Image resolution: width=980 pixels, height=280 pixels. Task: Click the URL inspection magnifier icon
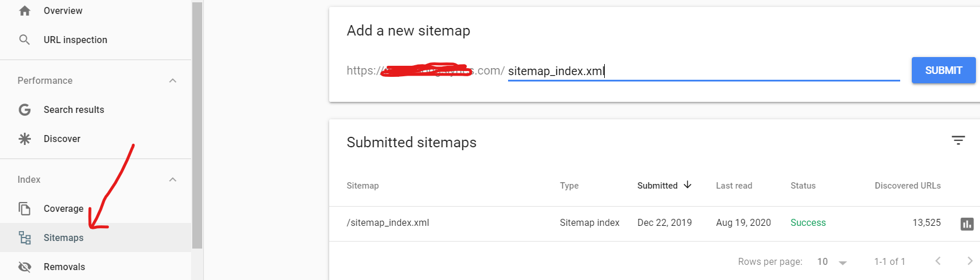[24, 40]
